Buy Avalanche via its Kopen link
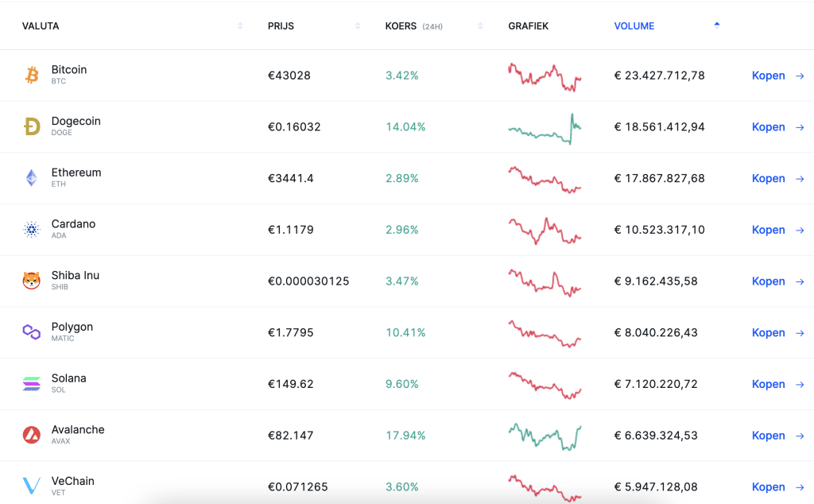The image size is (814, 504). pyautogui.click(x=769, y=435)
